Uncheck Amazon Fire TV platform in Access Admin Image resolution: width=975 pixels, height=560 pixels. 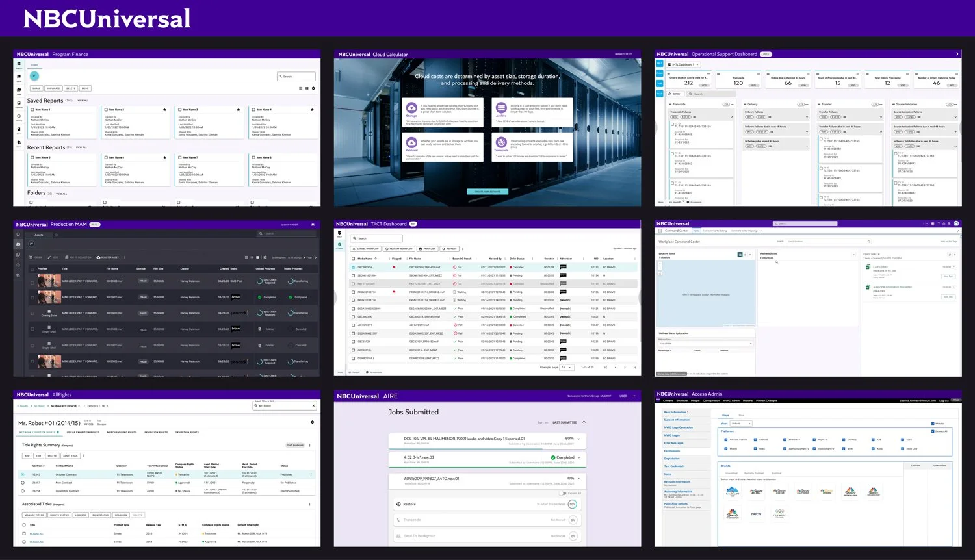click(x=725, y=440)
